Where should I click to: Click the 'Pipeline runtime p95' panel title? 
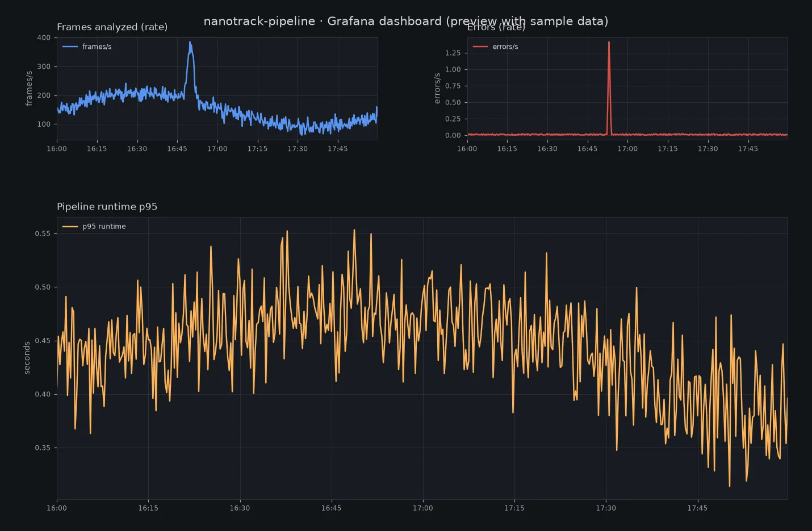tap(107, 206)
